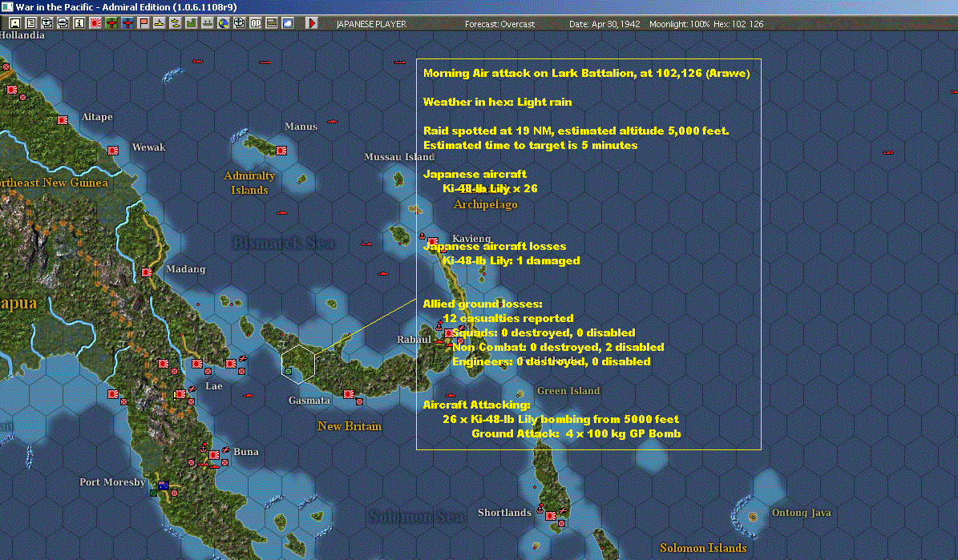The width and height of the screenshot is (958, 560).
Task: Click the 'Raid spotted at 19 NM' report line
Action: coord(576,131)
